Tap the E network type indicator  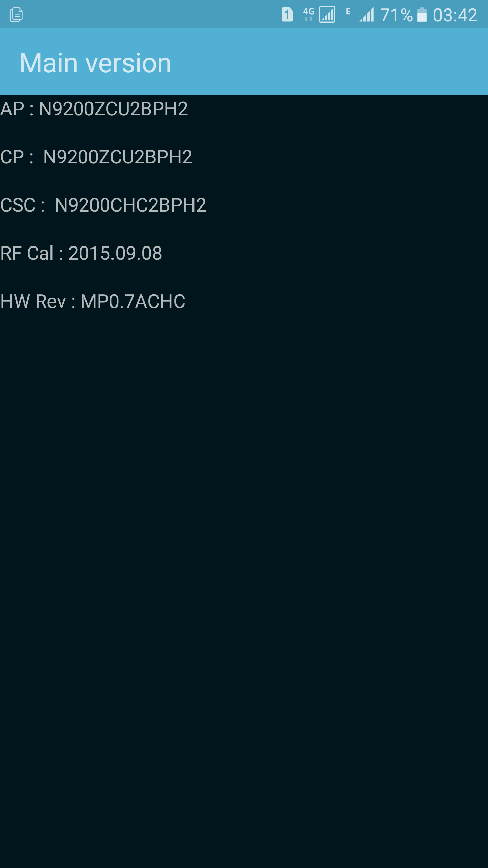click(x=348, y=12)
